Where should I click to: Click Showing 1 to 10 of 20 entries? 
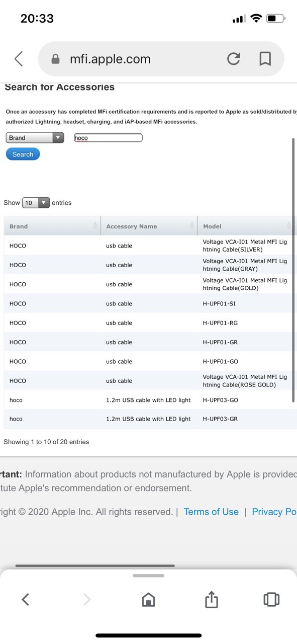[46, 442]
